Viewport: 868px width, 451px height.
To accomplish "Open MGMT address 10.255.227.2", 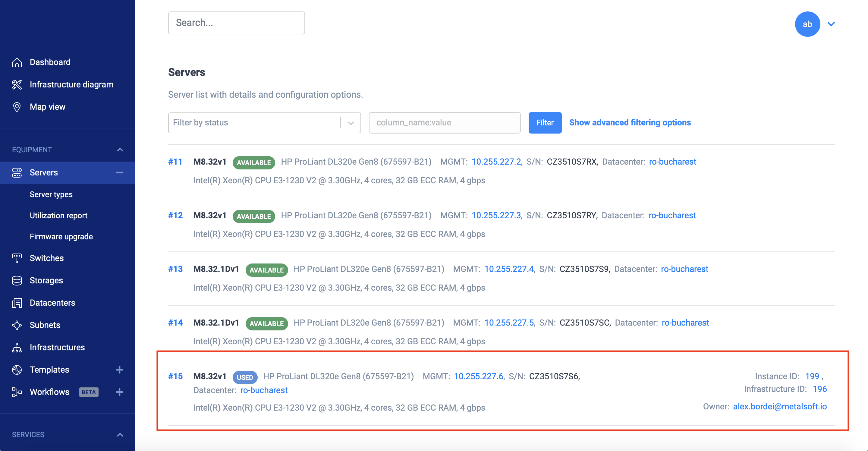I will (x=496, y=162).
